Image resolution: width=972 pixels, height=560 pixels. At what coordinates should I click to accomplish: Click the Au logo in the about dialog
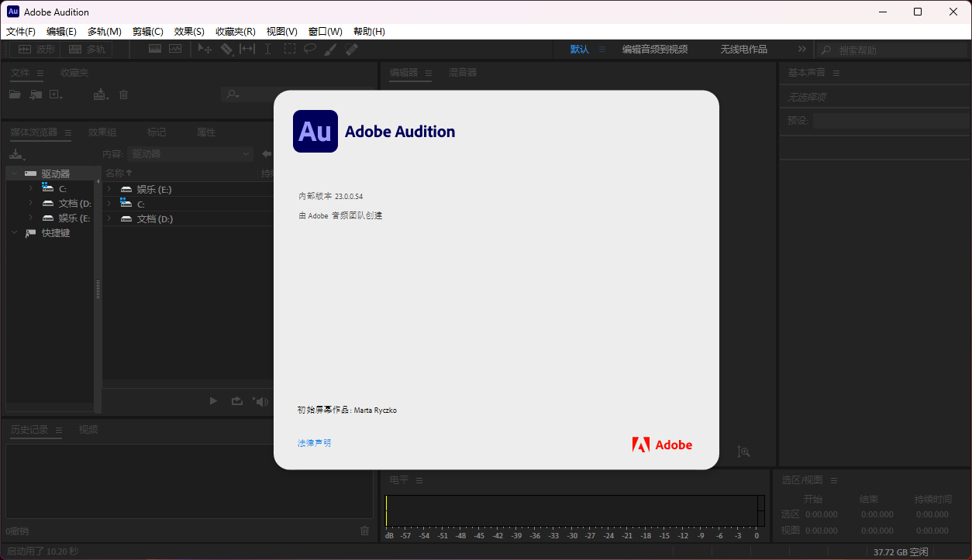coord(315,131)
